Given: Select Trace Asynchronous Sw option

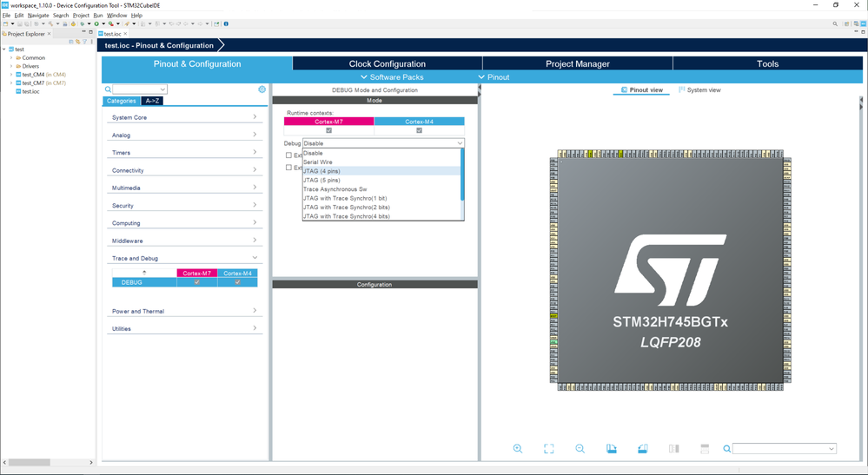Looking at the screenshot, I should [x=381, y=189].
